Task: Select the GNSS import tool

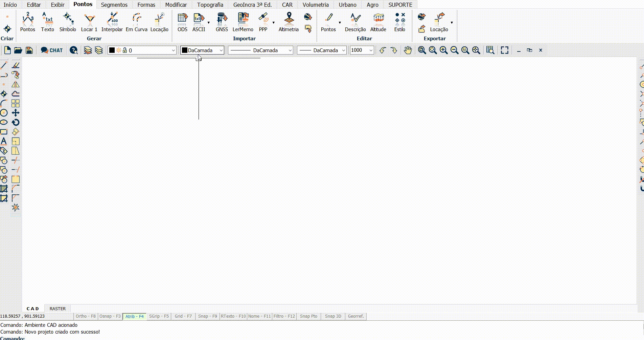Action: [x=222, y=21]
